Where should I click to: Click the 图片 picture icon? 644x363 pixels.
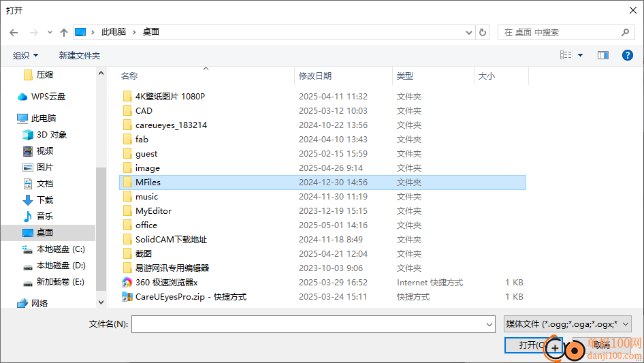[28, 168]
